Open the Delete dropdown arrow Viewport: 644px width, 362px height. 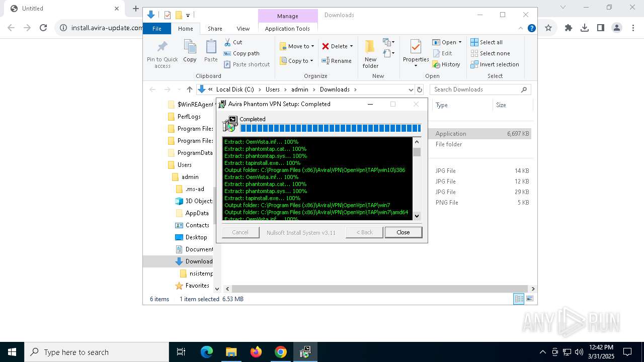click(351, 46)
